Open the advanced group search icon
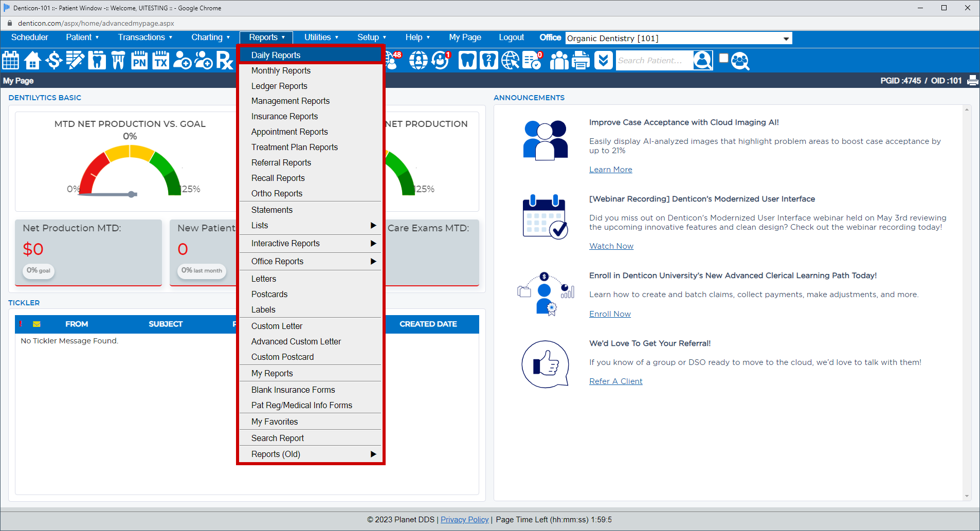 [x=740, y=61]
